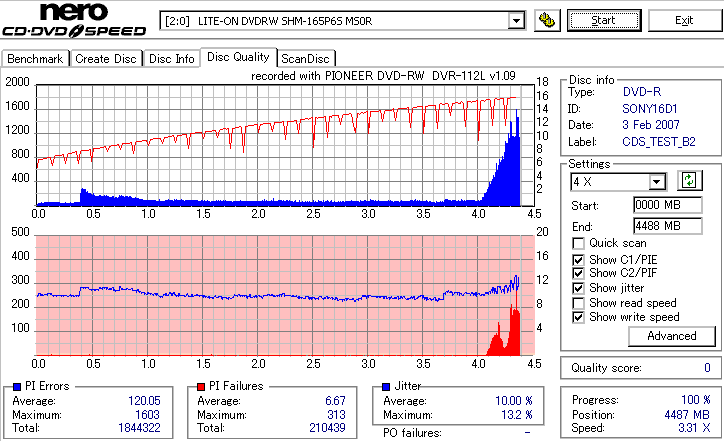Click the Progress value 100 %
The height and width of the screenshot is (441, 724).
[x=695, y=400]
